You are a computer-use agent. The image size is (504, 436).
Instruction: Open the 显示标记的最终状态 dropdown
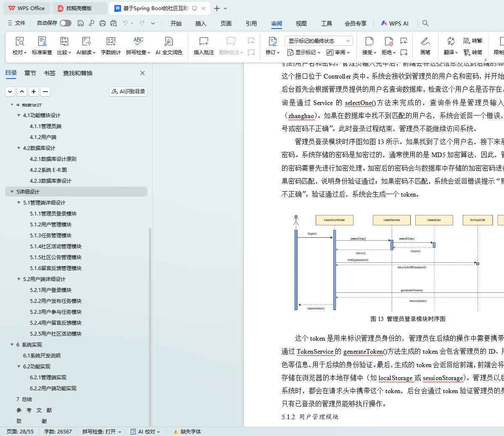319,41
